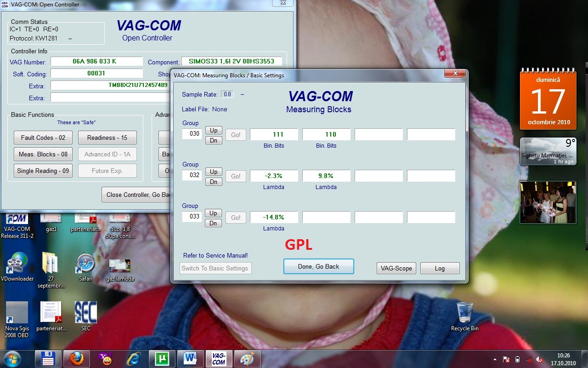Viewport: 588px width, 368px height.
Task: Click the calendar gadget showing 17
Action: coord(548,99)
